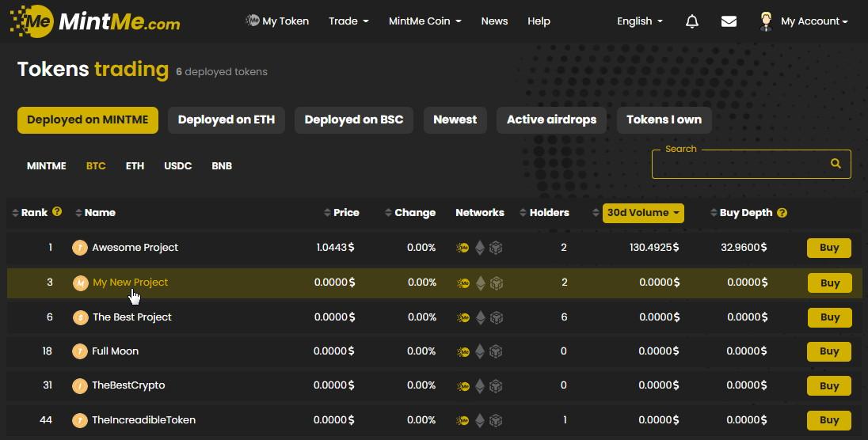868x440 pixels.
Task: Click the Awesome Project token avatar
Action: 79,248
